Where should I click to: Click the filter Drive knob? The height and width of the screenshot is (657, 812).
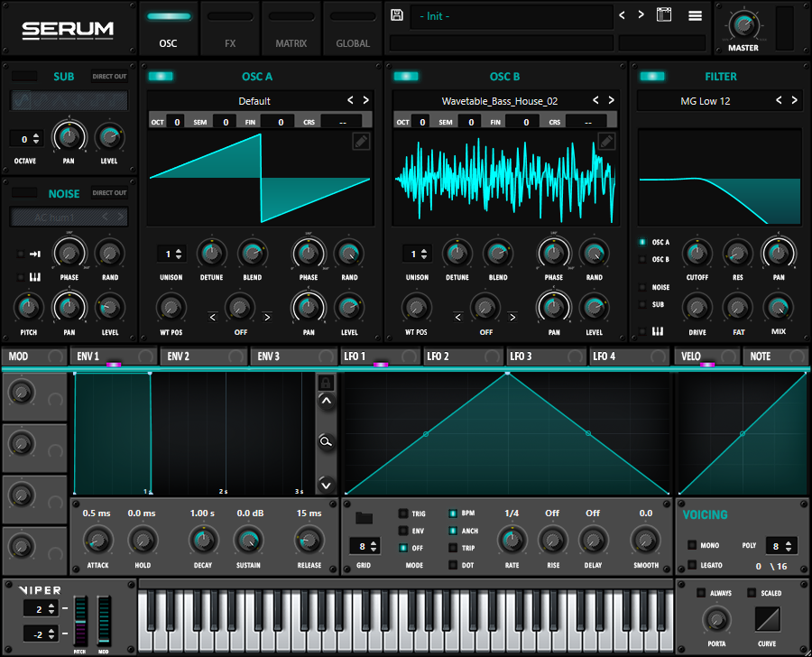click(x=697, y=308)
